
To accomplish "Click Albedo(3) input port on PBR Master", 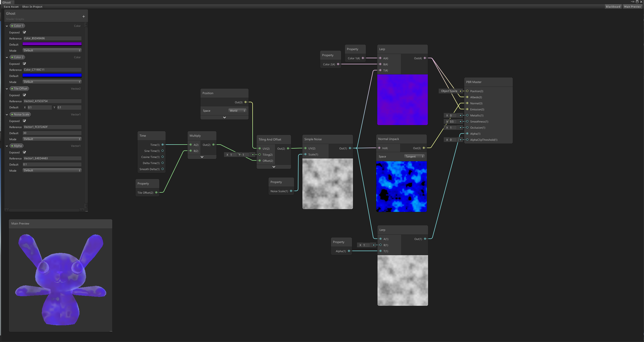I will (467, 97).
